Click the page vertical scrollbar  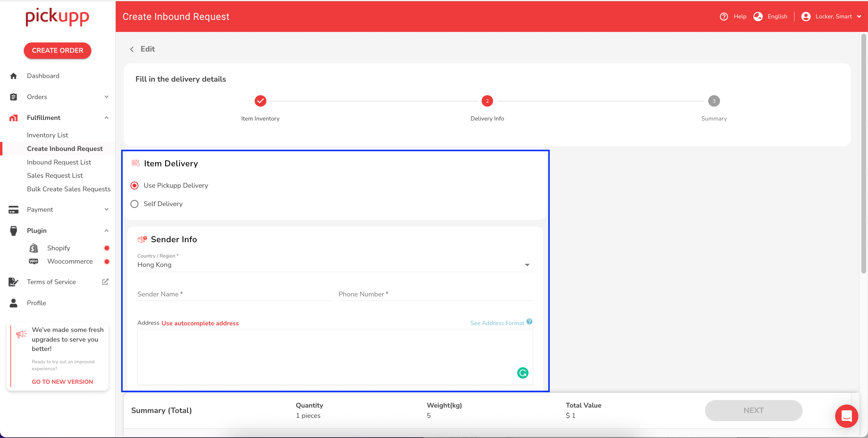click(863, 153)
